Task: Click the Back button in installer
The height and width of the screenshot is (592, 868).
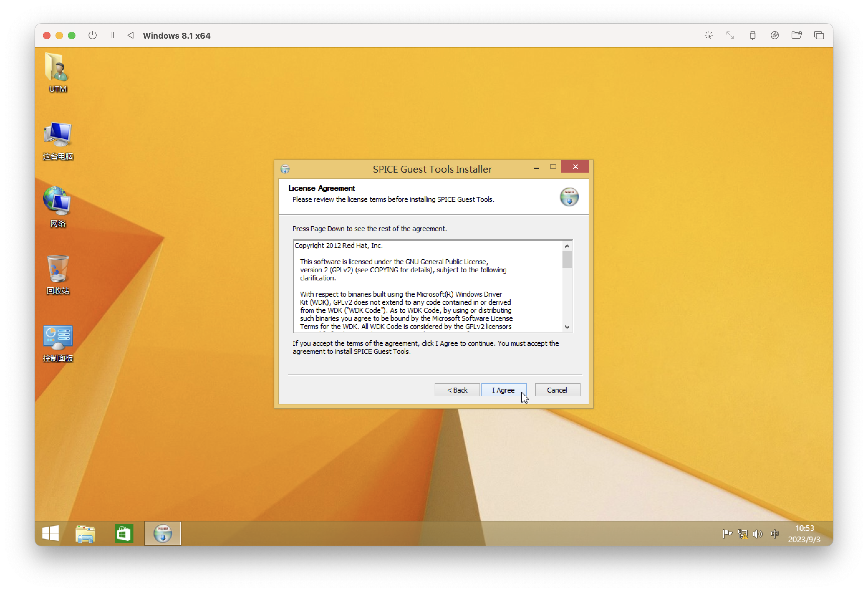Action: (x=457, y=390)
